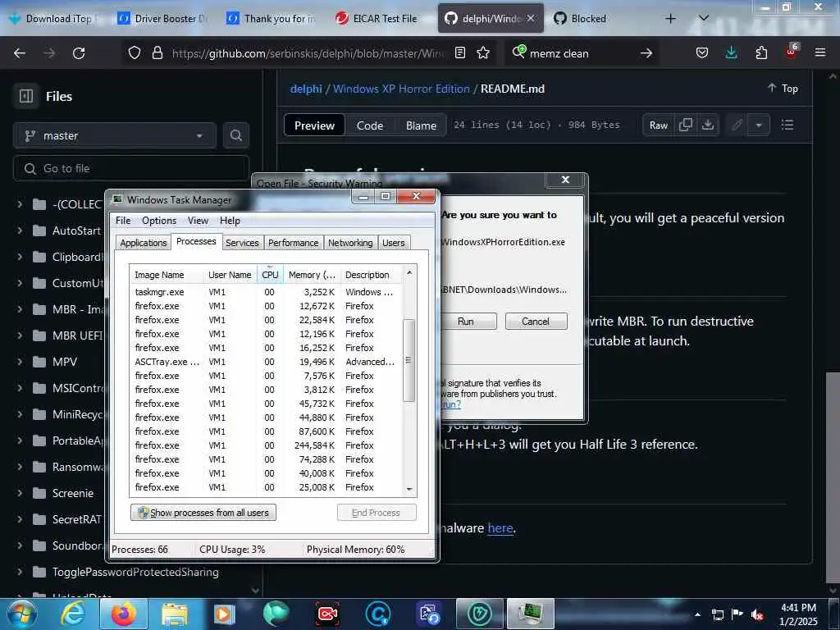Download the raw README file icon
This screenshot has height=630, width=840.
[708, 125]
